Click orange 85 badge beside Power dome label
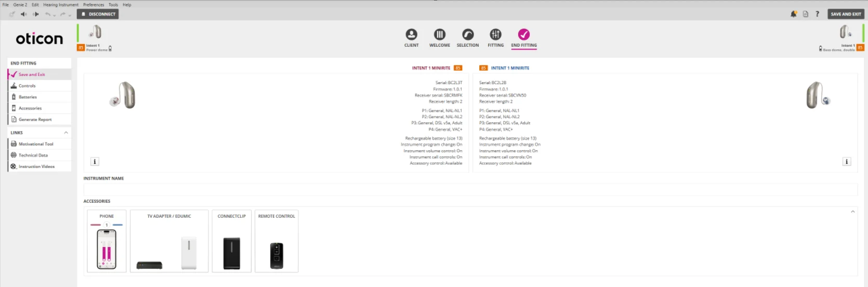Image resolution: width=868 pixels, height=287 pixels. [81, 47]
